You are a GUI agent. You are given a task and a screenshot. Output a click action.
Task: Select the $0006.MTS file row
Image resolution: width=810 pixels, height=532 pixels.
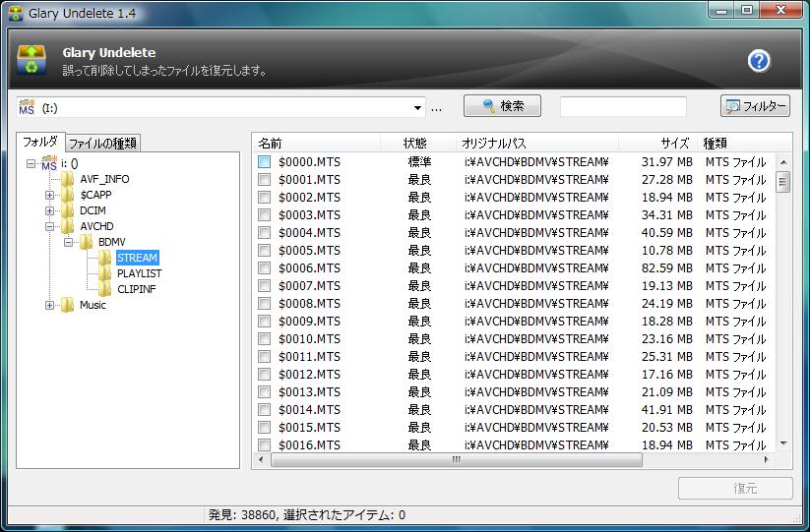(x=514, y=268)
